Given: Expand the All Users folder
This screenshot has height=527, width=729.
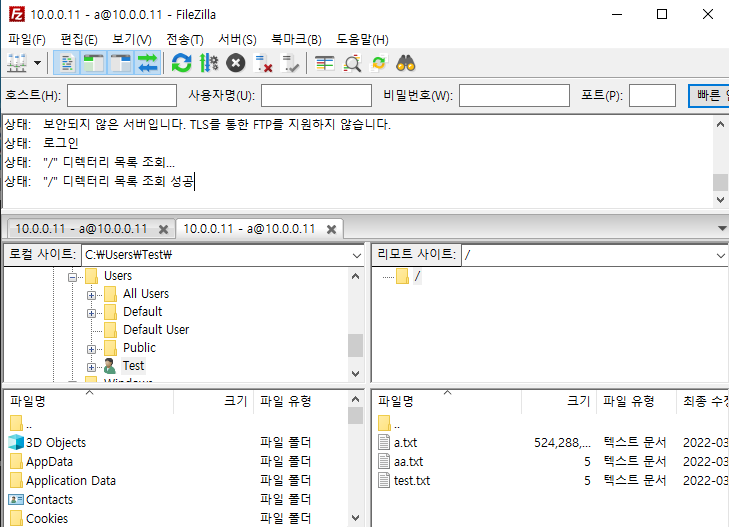Looking at the screenshot, I should pos(91,295).
